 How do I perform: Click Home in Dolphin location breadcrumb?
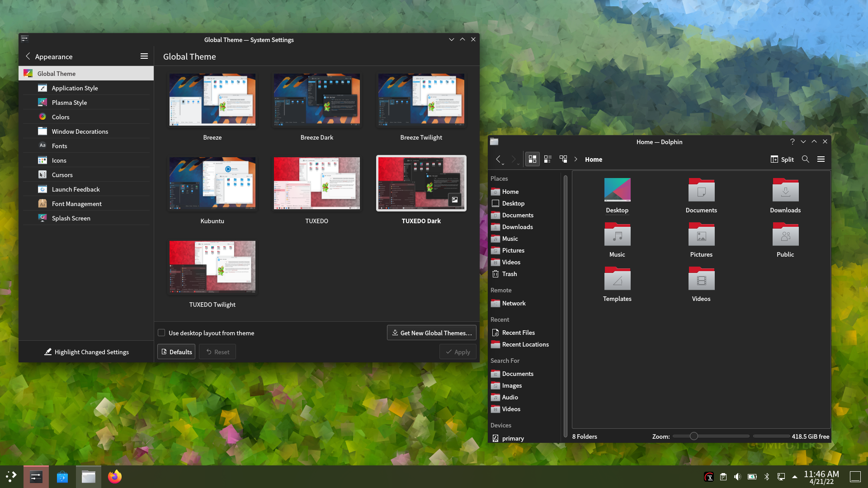593,159
